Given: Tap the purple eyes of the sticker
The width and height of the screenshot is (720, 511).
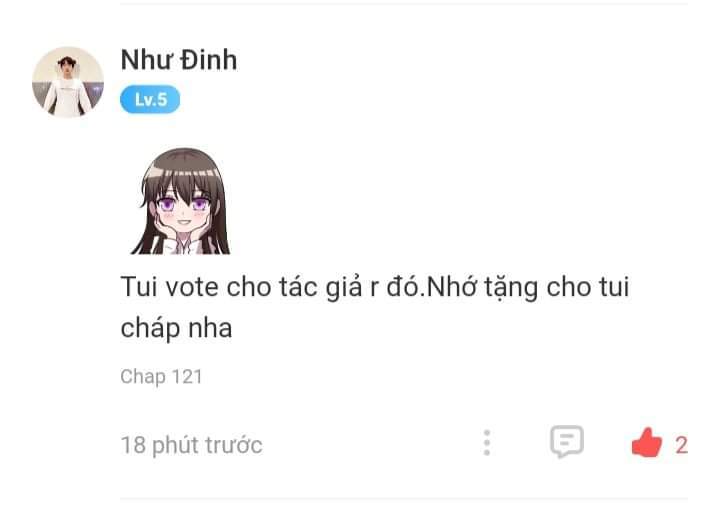Looking at the screenshot, I should (x=182, y=203).
